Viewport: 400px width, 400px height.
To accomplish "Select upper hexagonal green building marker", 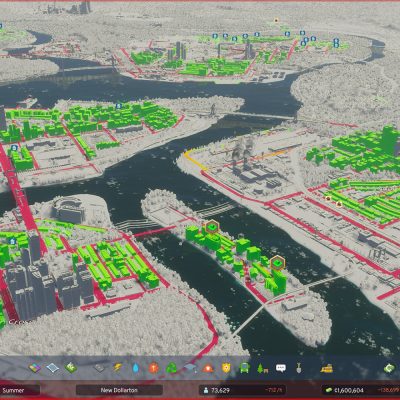I will pyautogui.click(x=211, y=227).
